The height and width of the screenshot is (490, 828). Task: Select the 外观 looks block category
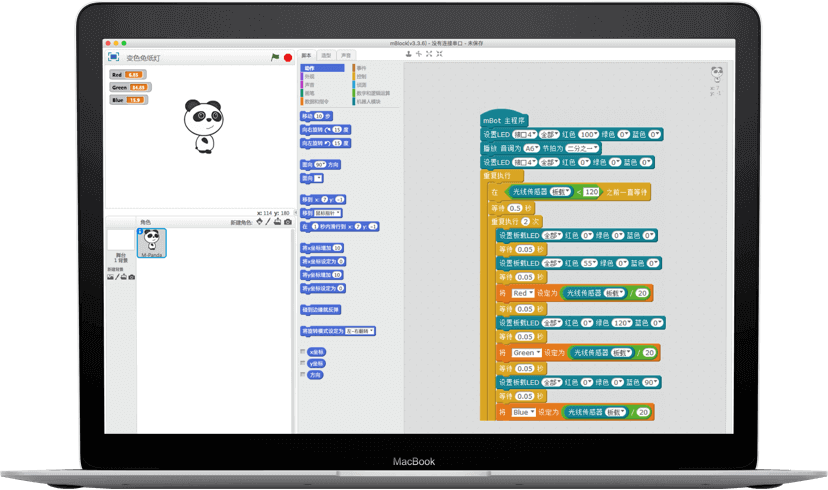[x=323, y=77]
